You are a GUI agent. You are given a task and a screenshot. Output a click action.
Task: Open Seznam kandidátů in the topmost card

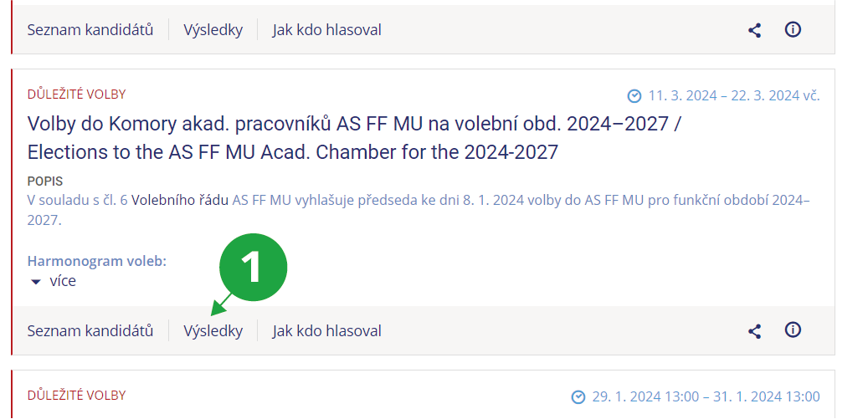(90, 30)
